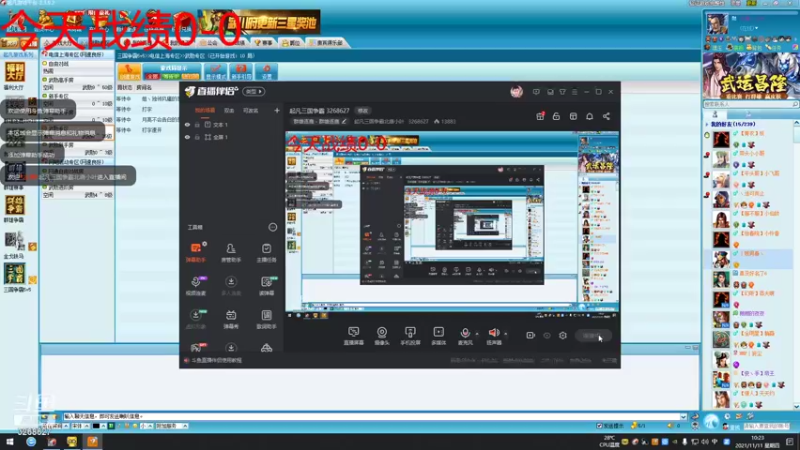
Task: Toggle 观手模式 in game lobby toolbar
Action: pos(215,71)
